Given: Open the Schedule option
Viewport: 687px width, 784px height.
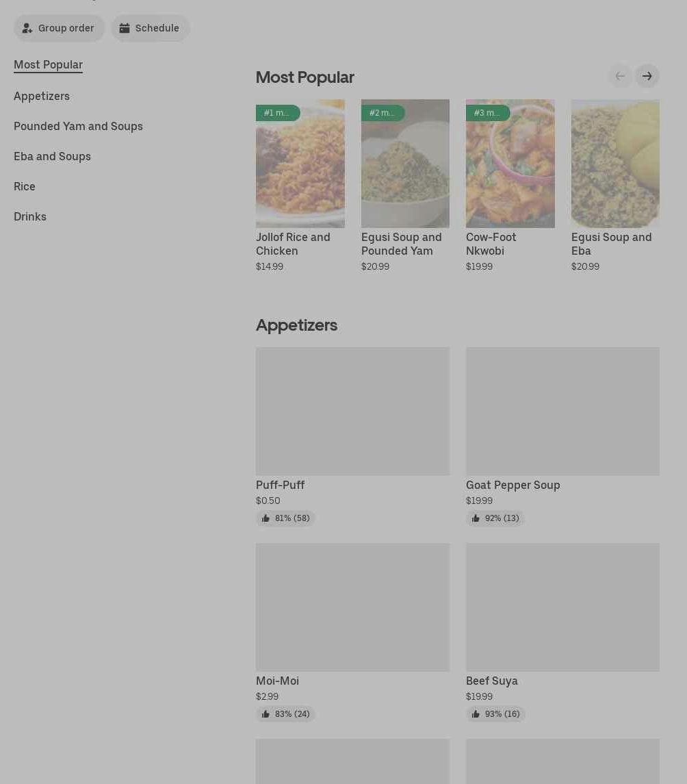Looking at the screenshot, I should pos(150,28).
